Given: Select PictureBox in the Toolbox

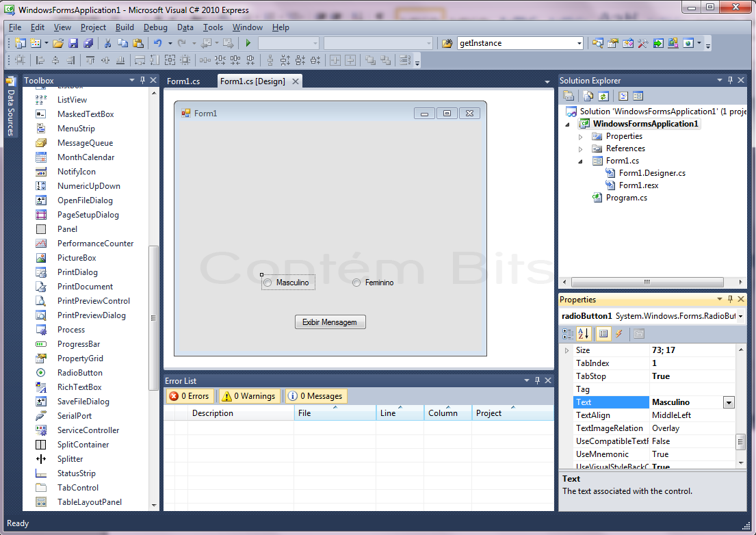Looking at the screenshot, I should (77, 258).
